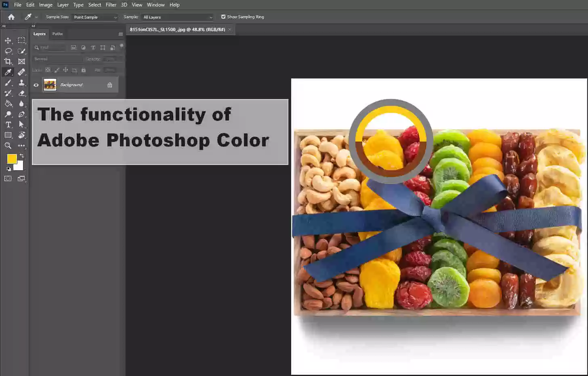Select the Rectangular Marquee tool
The image size is (588, 376).
[21, 40]
